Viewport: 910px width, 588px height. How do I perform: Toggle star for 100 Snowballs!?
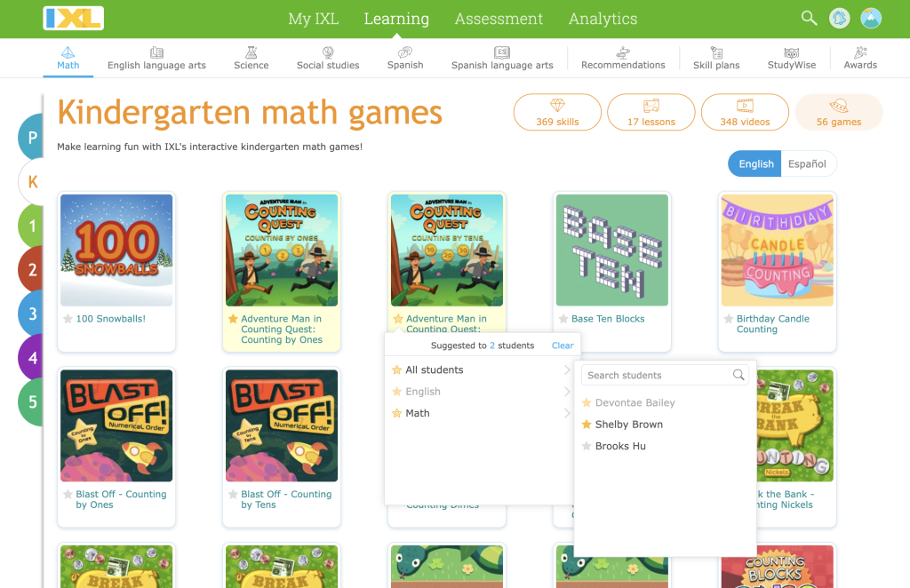tap(68, 319)
